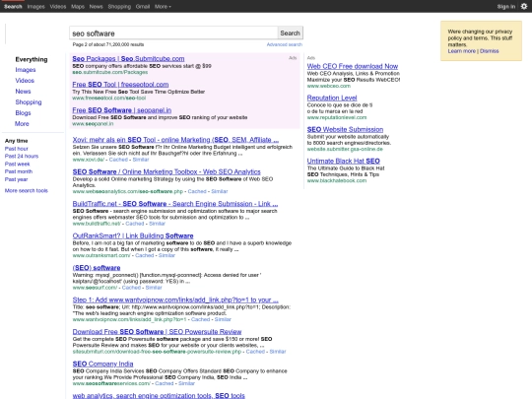This screenshot has height=399, width=532.
Task: Click Sign in link
Action: (505, 7)
